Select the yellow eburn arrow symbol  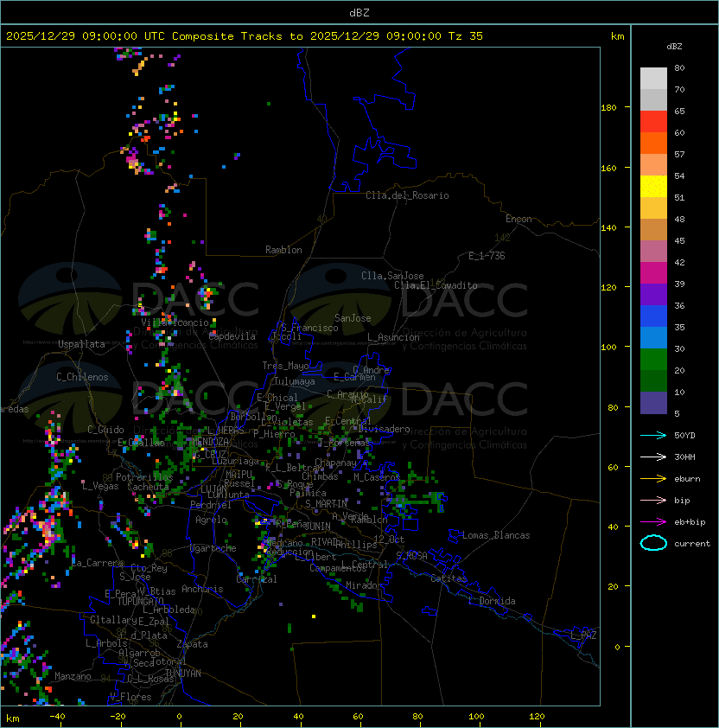(x=653, y=478)
